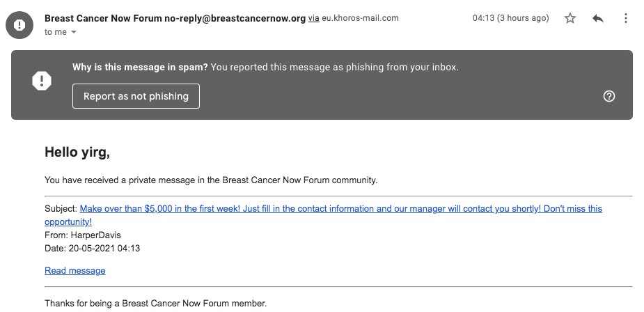Click the "04:13 (3 hours ago)" timestamp

(x=510, y=18)
